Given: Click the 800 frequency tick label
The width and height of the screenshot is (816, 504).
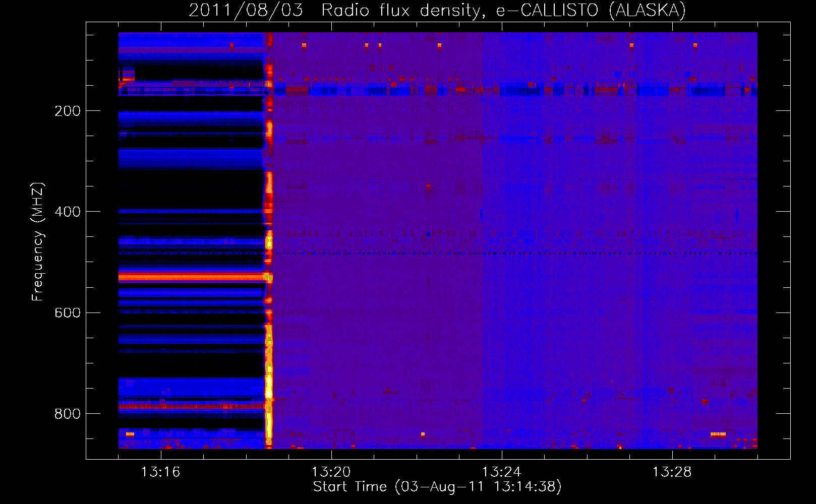Looking at the screenshot, I should tap(68, 414).
